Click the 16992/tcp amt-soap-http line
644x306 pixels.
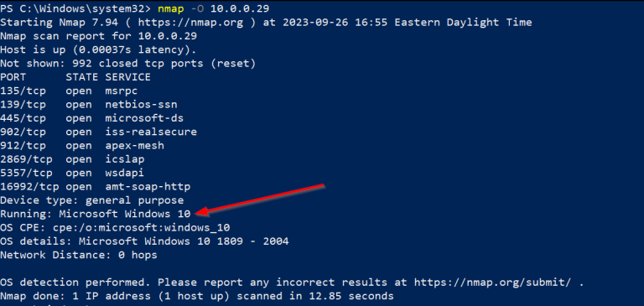(96, 187)
